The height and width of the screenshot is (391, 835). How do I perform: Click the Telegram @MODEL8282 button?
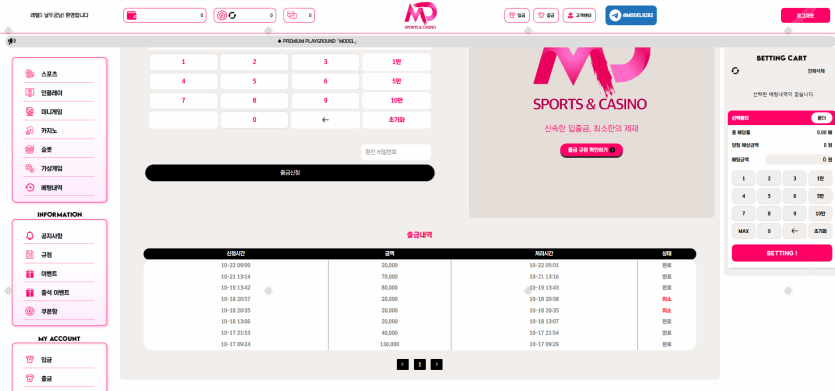click(x=631, y=15)
